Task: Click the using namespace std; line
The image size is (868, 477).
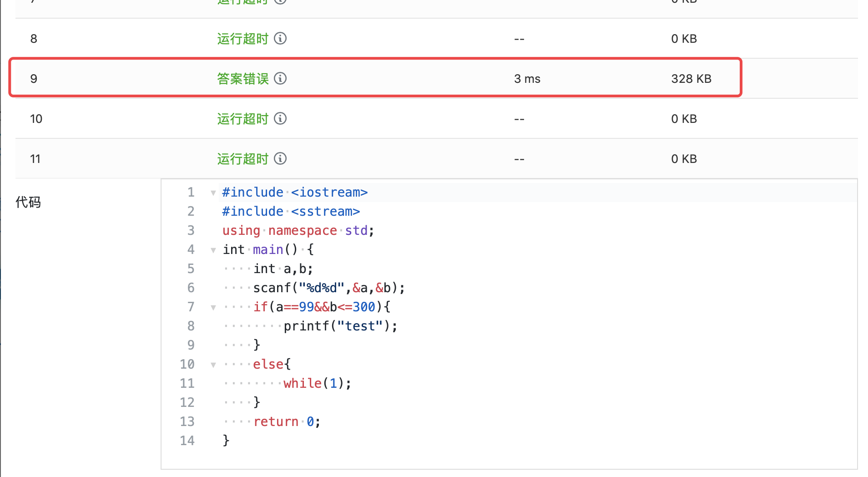Action: click(x=298, y=231)
